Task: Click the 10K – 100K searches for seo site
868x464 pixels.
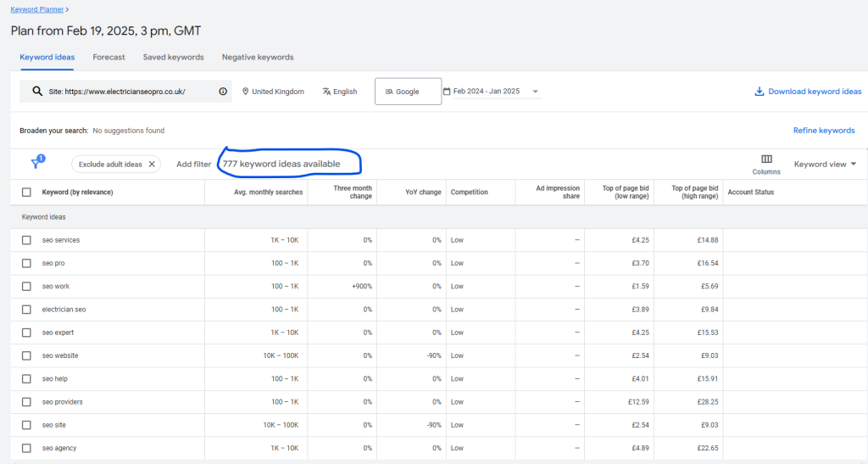Action: pos(281,425)
